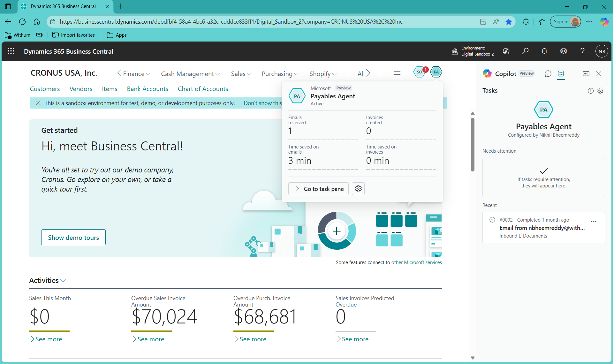Open the other Microsoft services link
The image size is (613, 364).
(416, 262)
